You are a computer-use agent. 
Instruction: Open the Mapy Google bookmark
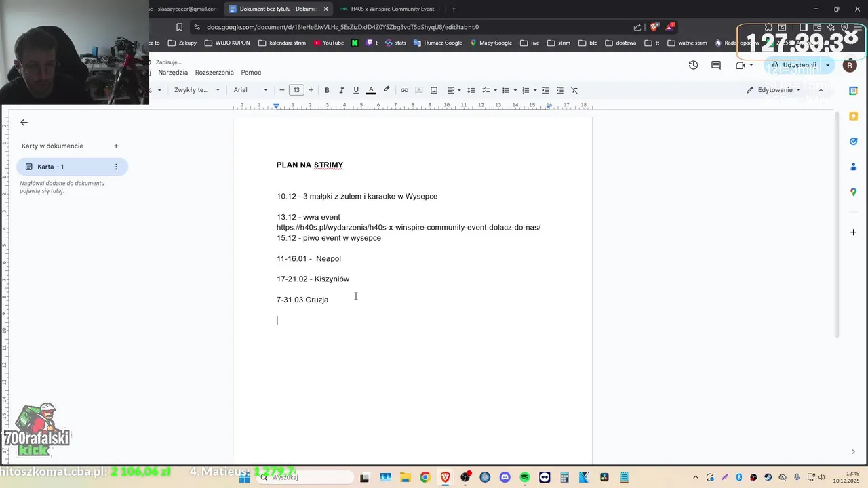(491, 43)
